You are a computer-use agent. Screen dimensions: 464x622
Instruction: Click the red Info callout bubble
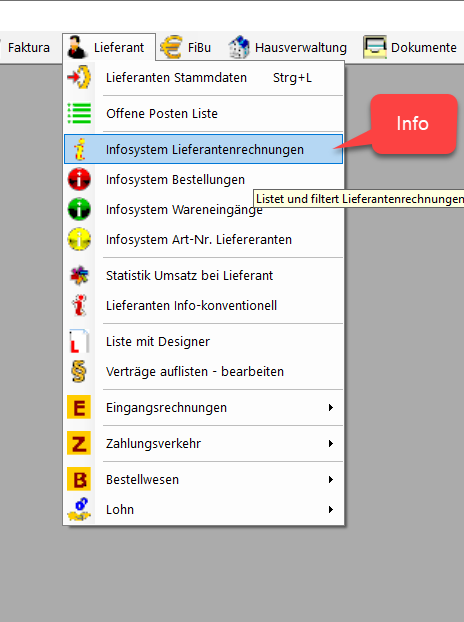414,124
